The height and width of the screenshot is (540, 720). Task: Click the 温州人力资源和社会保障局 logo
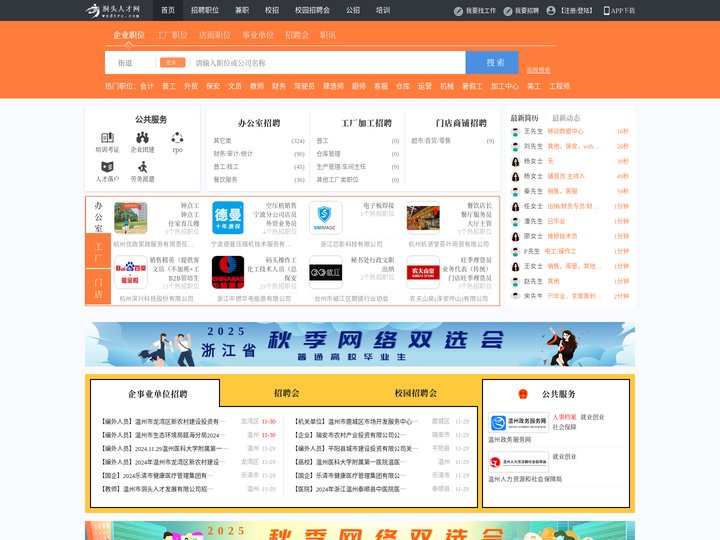518,462
